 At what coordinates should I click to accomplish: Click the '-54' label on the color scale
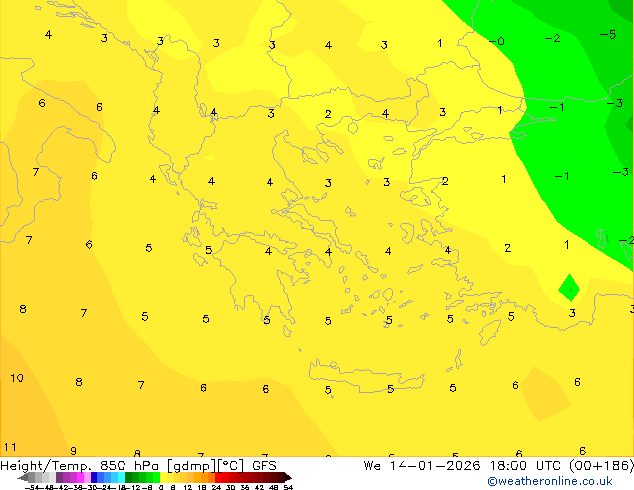[x=33, y=487]
